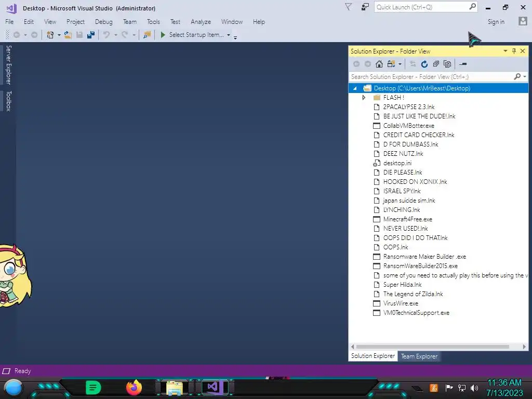Expand the FLASH ! folder

pyautogui.click(x=364, y=97)
